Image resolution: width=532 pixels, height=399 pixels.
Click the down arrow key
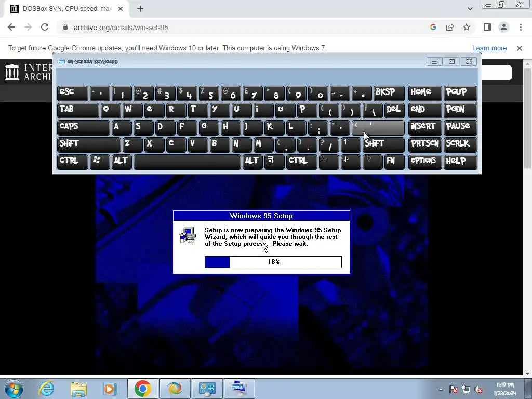click(351, 162)
